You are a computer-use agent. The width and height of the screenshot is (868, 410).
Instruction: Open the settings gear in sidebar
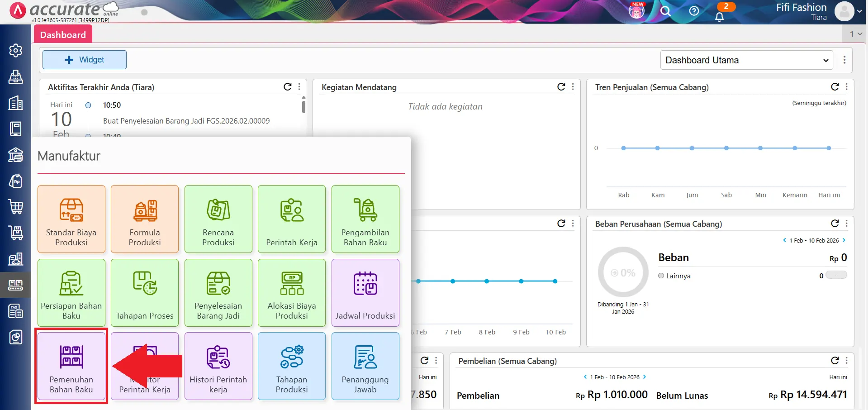point(16,50)
